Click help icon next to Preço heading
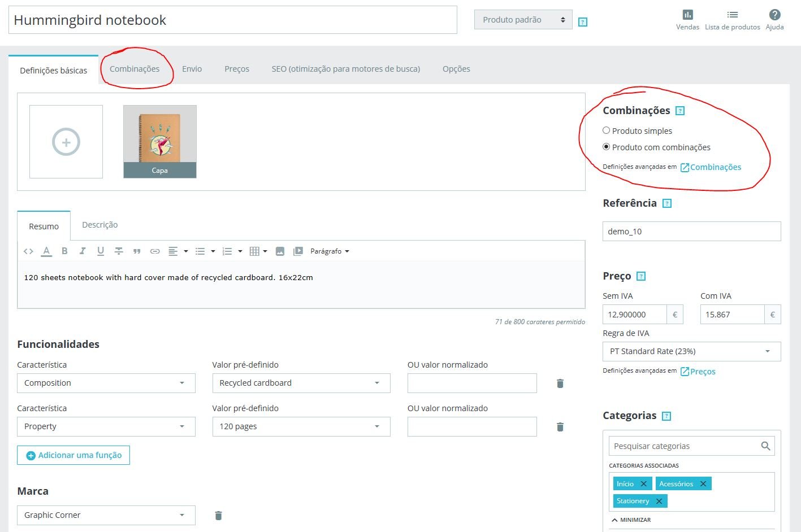This screenshot has height=532, width=801. 641,276
